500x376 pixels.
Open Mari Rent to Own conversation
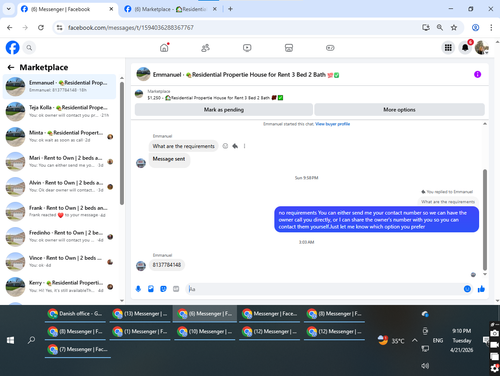[x=59, y=162]
